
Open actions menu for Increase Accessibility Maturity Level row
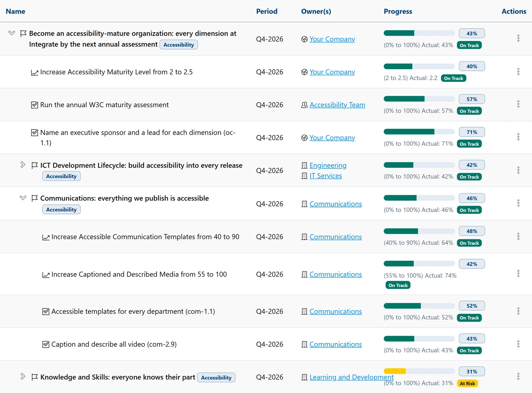coord(518,72)
